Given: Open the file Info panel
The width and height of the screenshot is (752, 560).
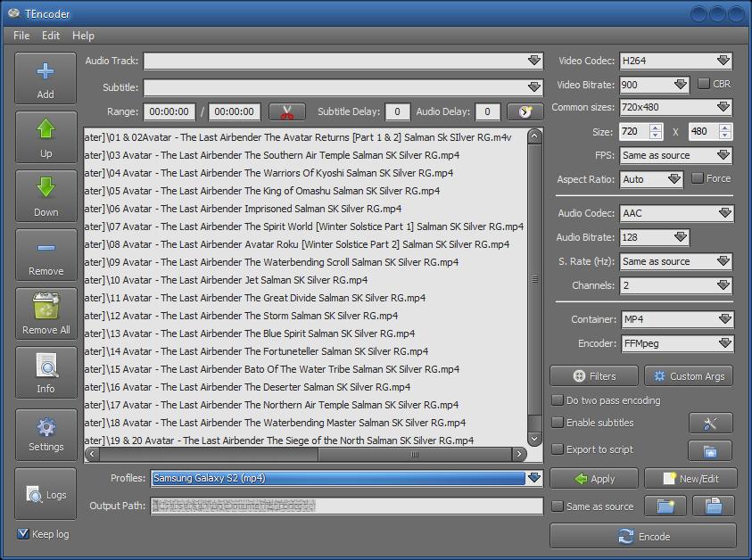Looking at the screenshot, I should 45,366.
